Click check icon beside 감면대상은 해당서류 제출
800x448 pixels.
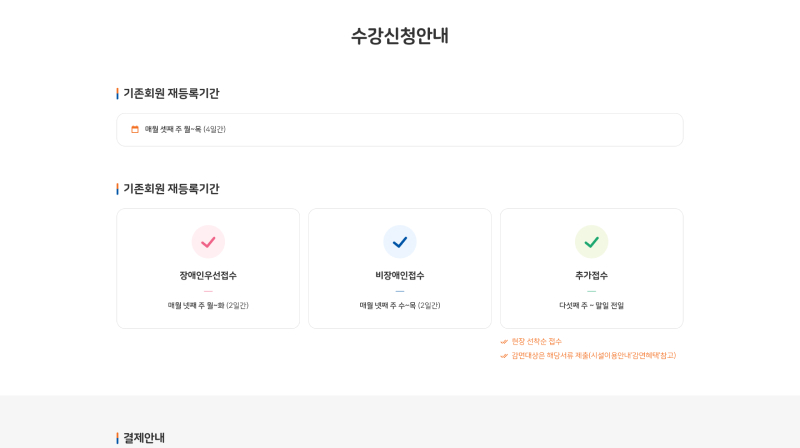coord(504,356)
